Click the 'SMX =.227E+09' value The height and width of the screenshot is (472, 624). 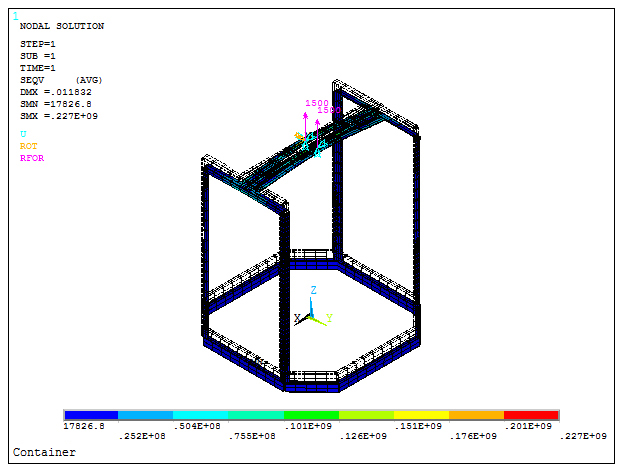[59, 116]
